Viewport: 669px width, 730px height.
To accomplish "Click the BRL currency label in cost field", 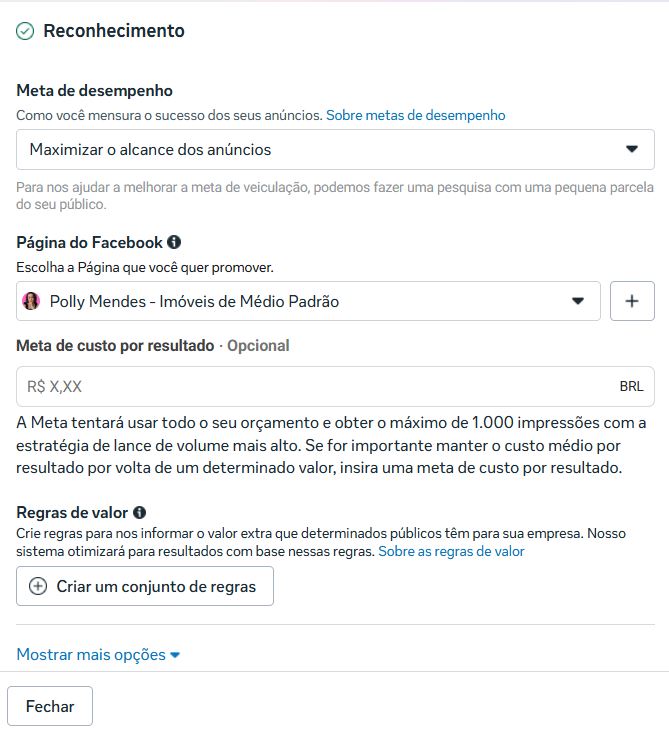I will tap(631, 386).
